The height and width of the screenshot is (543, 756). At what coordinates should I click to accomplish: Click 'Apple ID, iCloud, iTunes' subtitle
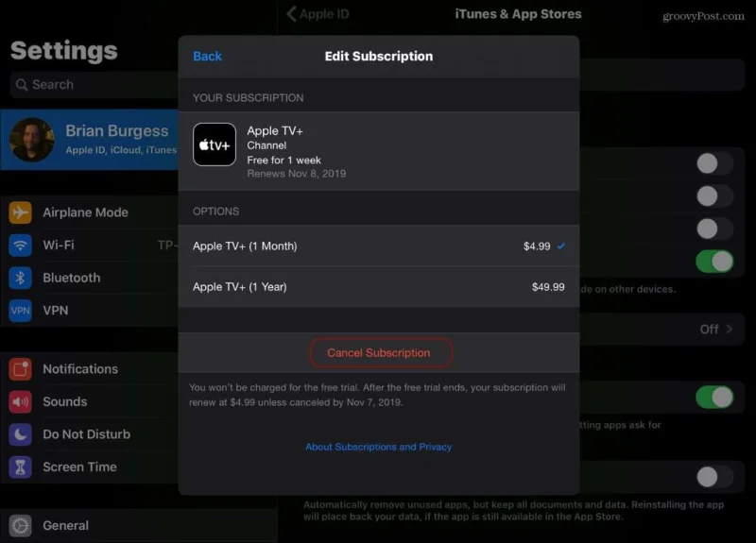121,150
